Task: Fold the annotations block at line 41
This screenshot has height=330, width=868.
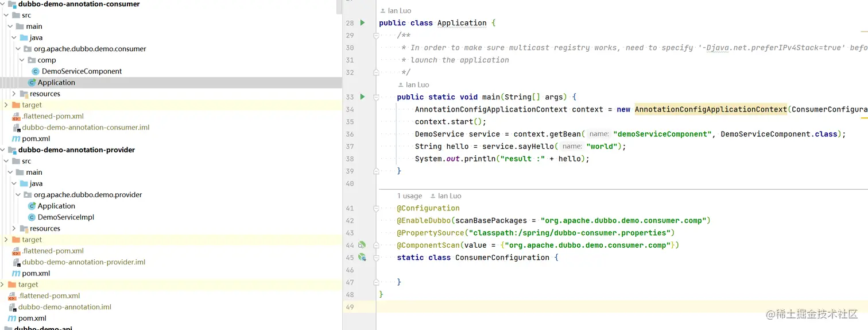Action: (x=376, y=208)
